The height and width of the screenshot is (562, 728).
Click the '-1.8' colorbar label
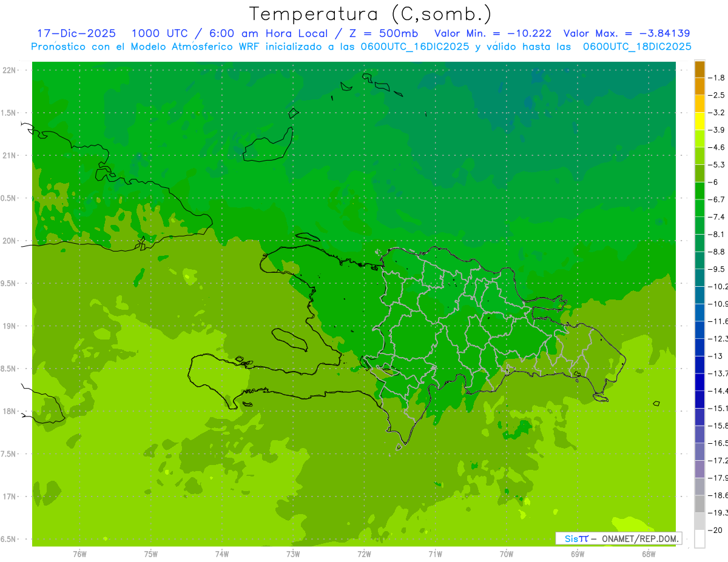pyautogui.click(x=717, y=78)
